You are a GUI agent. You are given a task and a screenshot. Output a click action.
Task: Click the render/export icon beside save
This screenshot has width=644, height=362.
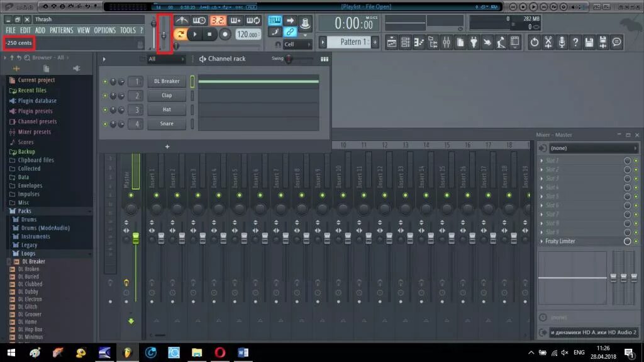[x=602, y=42]
